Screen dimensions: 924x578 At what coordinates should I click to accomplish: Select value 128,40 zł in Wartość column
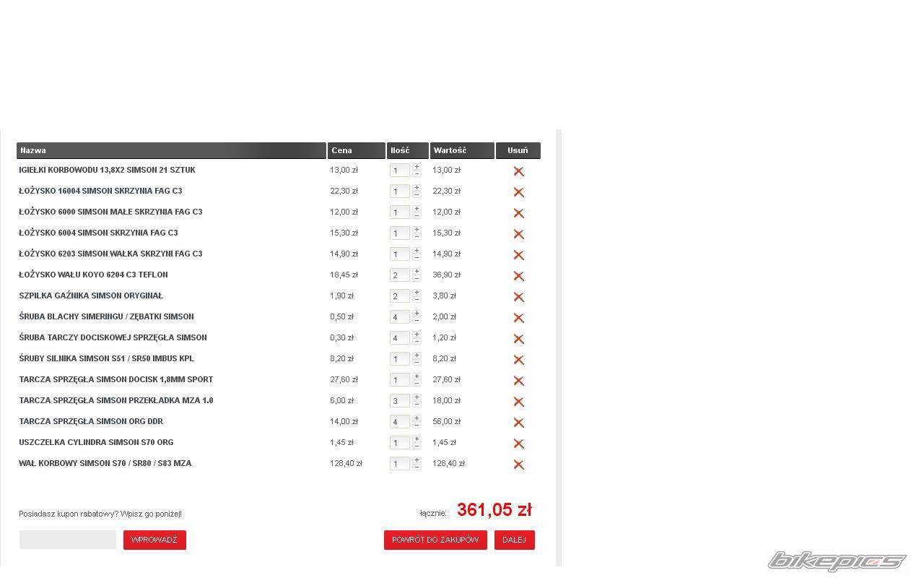click(448, 463)
